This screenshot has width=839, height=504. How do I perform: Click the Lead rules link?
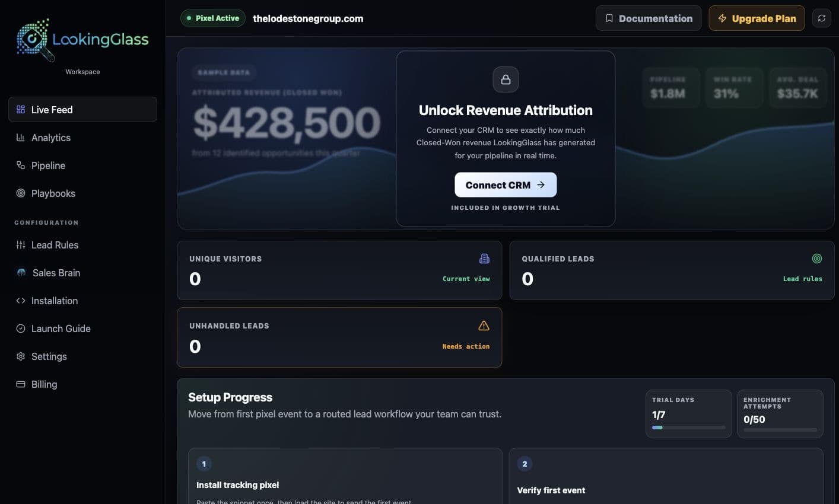pos(803,279)
